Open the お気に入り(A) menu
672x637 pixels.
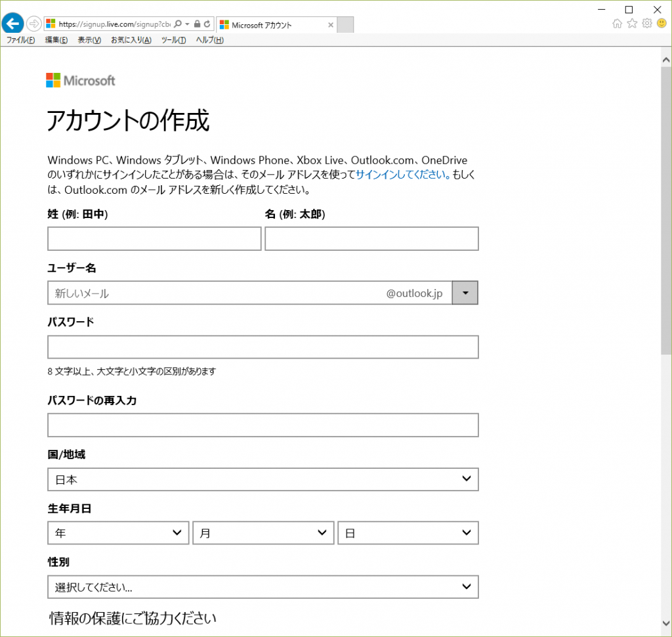pos(131,40)
